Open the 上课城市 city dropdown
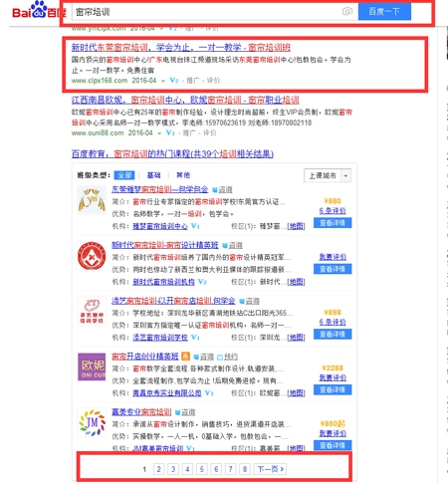The height and width of the screenshot is (484, 448). point(328,175)
